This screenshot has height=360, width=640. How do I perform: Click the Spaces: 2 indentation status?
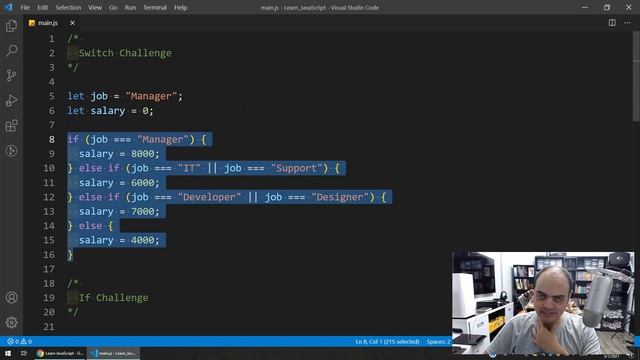point(438,342)
